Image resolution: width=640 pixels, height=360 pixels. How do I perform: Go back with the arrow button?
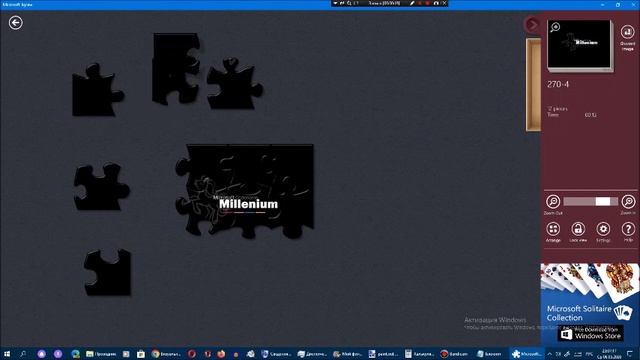[16, 22]
